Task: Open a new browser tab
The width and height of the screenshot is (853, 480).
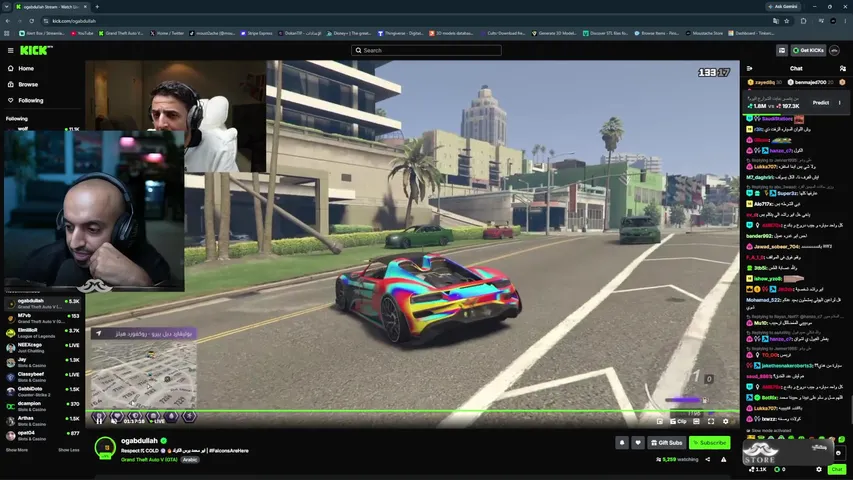Action: (97, 7)
